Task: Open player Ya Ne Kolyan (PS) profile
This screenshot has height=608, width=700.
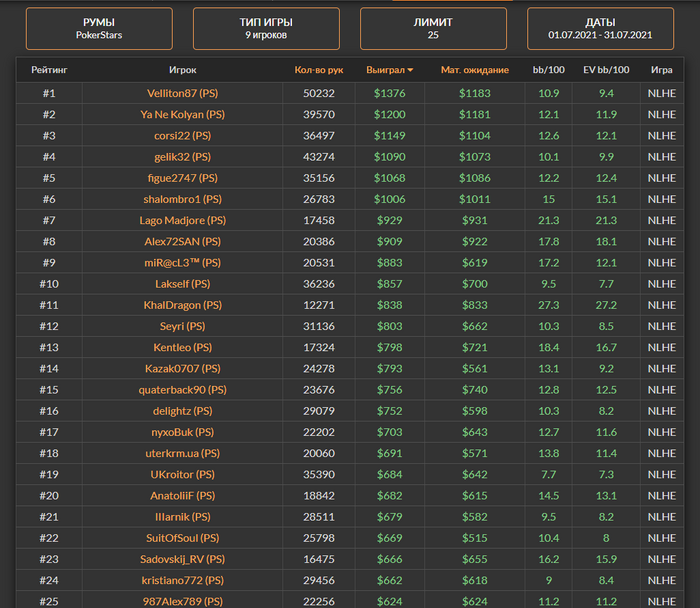Action: click(x=183, y=114)
